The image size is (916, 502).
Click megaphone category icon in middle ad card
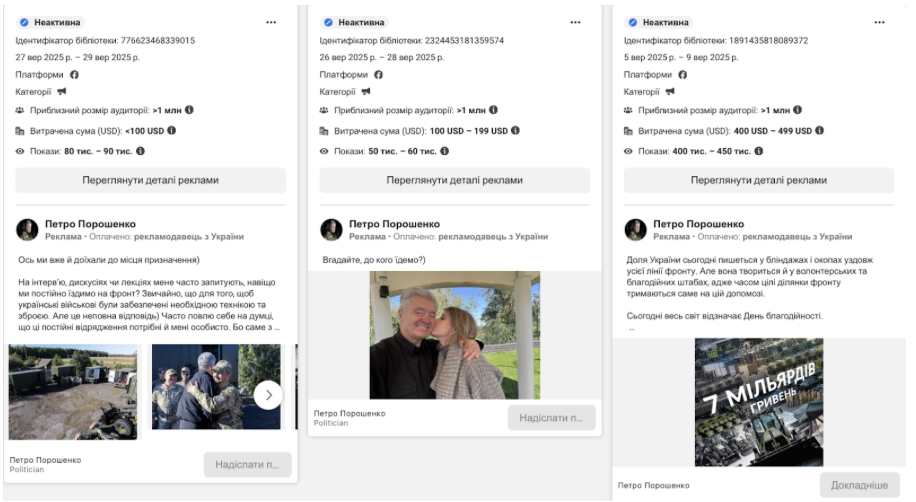coord(366,92)
